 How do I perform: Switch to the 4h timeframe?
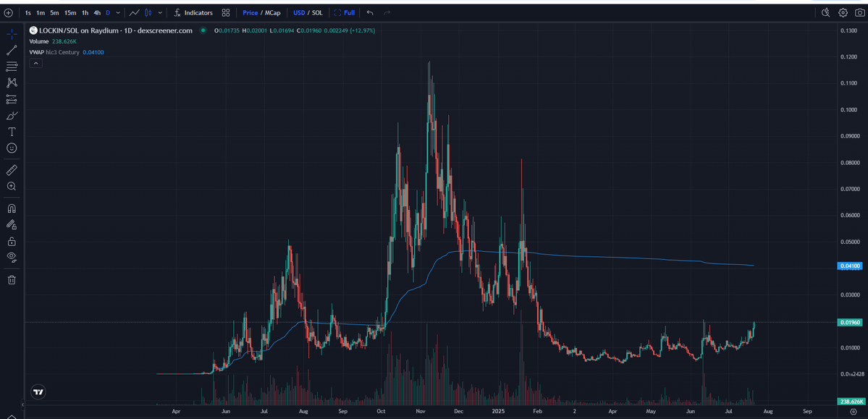(x=97, y=12)
